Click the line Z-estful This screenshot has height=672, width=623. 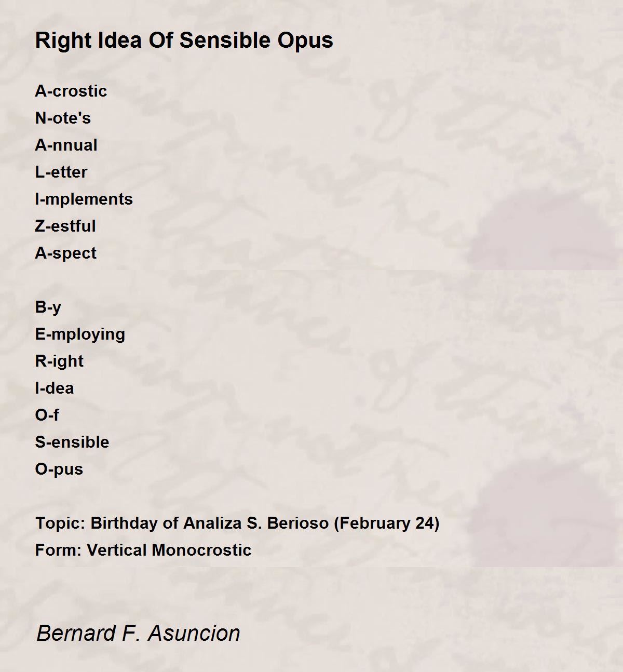(x=65, y=226)
